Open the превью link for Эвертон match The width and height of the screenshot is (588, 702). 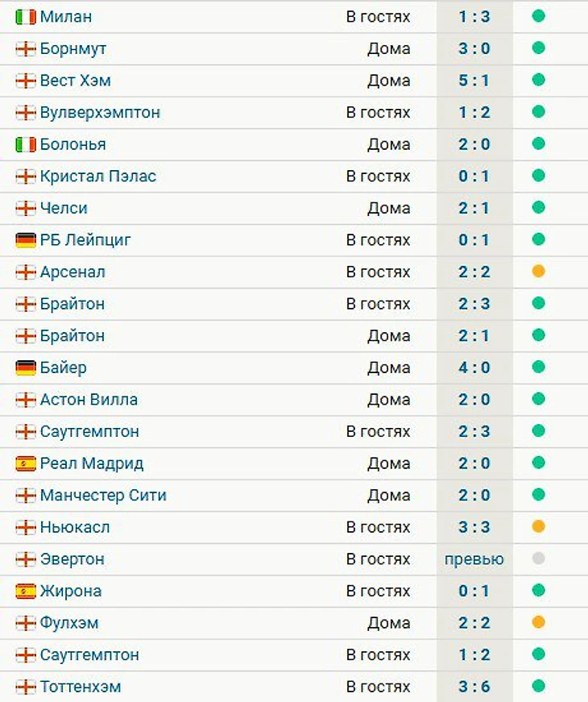pos(474,559)
